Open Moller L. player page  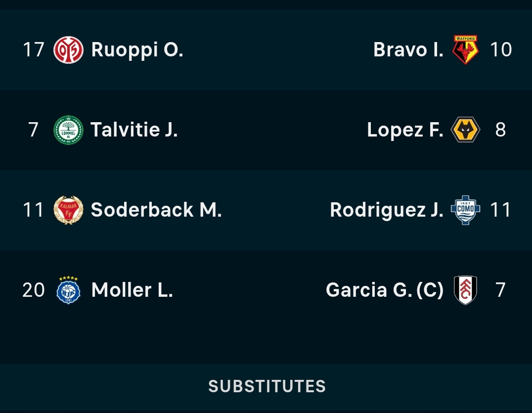[x=132, y=290]
